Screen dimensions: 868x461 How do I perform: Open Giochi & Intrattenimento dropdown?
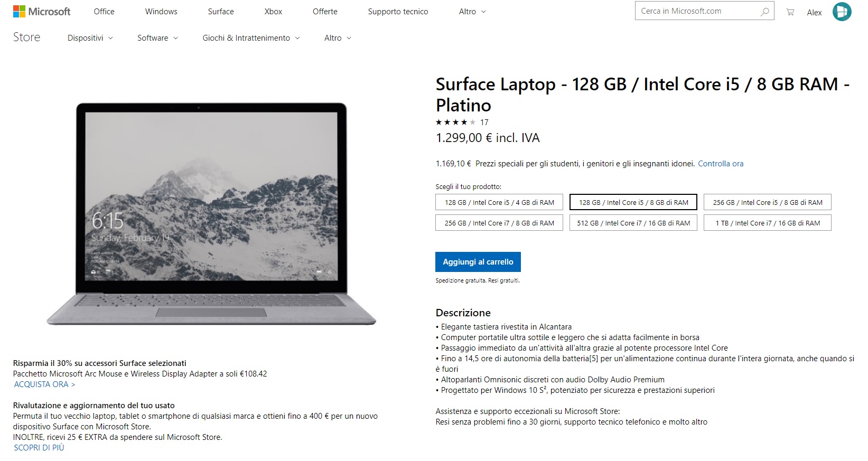(251, 38)
